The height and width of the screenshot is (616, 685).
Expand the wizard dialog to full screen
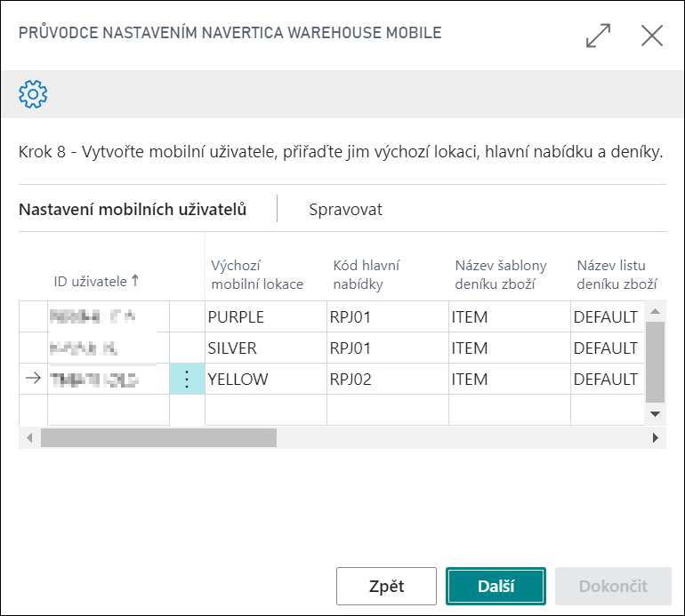pyautogui.click(x=598, y=36)
